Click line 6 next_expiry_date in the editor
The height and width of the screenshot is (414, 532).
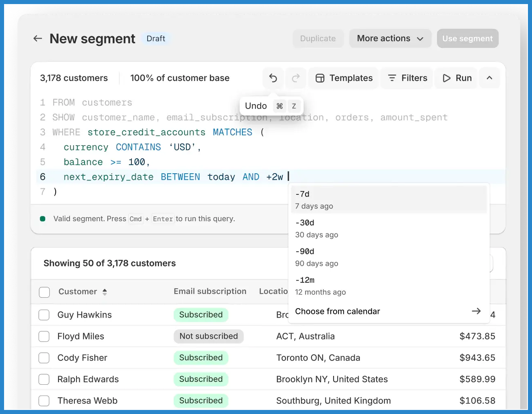[108, 177]
